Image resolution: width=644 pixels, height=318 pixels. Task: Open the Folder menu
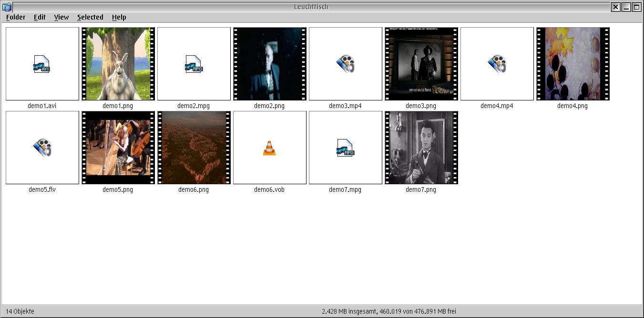[x=16, y=17]
